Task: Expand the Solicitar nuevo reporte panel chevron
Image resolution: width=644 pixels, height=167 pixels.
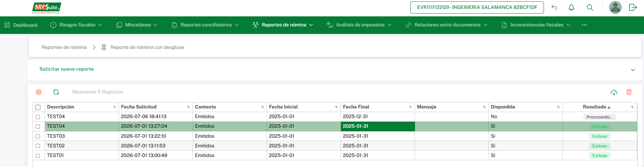Action: tap(633, 70)
